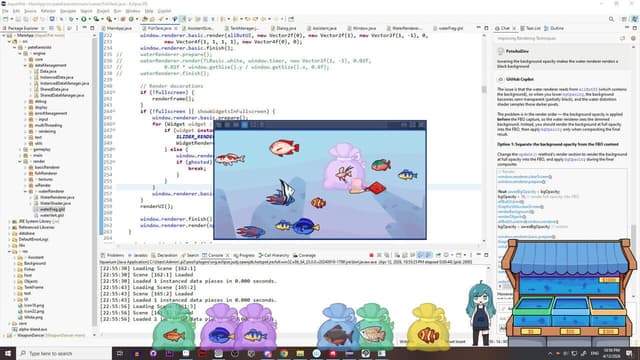Screen dimensions: 640x360
Task: Terminate the running app with red square
Action: pos(371,255)
